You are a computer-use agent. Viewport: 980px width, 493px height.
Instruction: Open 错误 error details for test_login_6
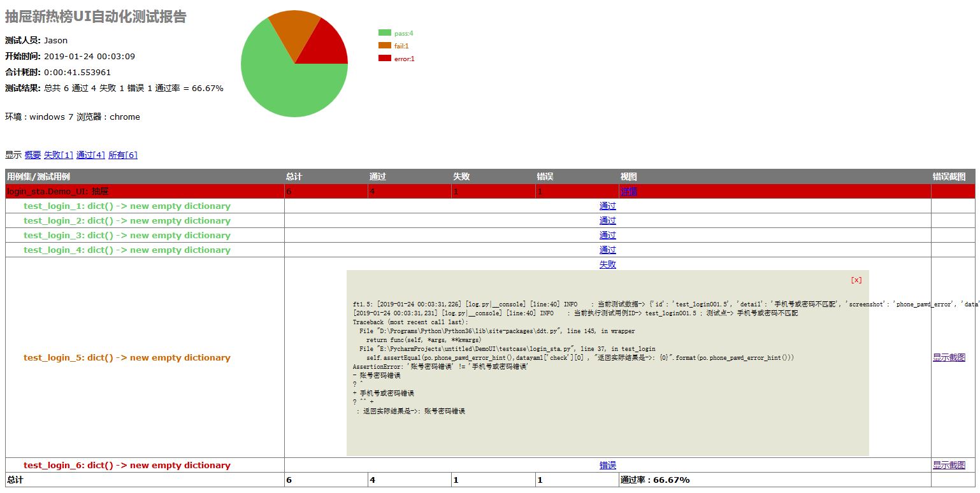tap(606, 465)
